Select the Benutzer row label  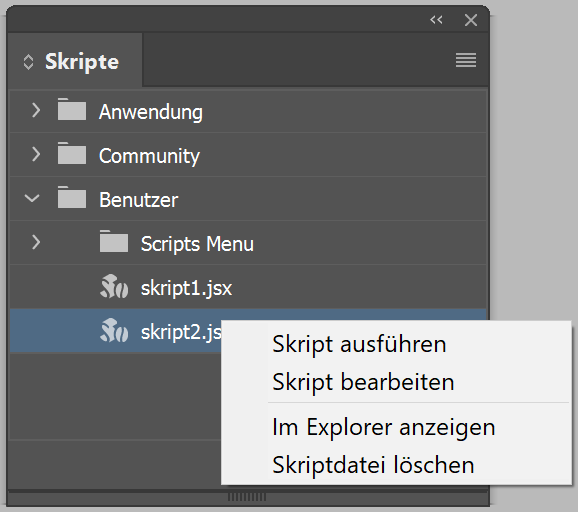pos(139,200)
